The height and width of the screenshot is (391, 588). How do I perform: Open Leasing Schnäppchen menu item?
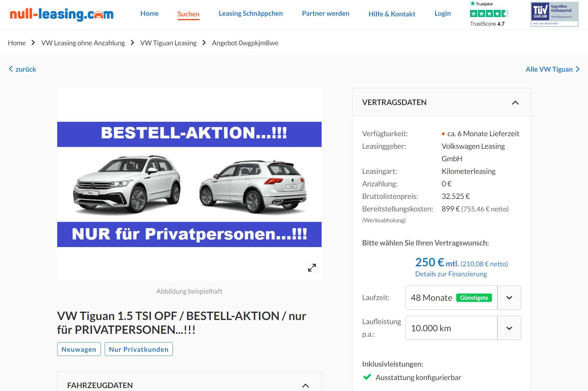tap(251, 13)
